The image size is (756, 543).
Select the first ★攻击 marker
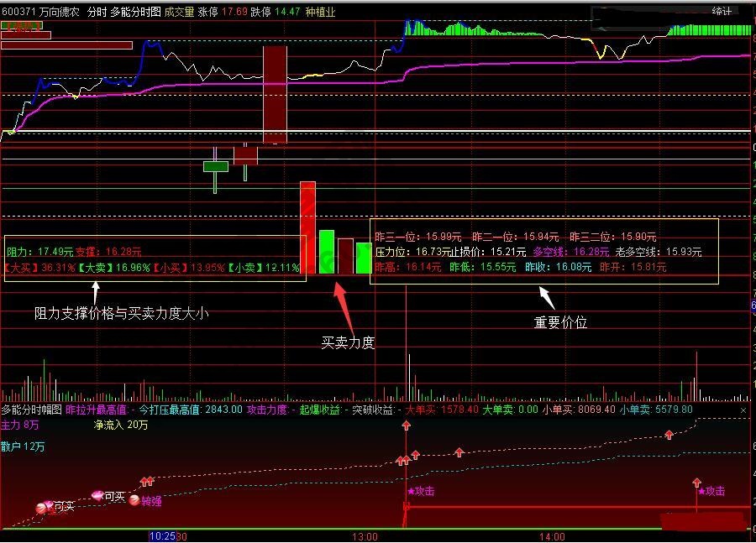tap(421, 492)
